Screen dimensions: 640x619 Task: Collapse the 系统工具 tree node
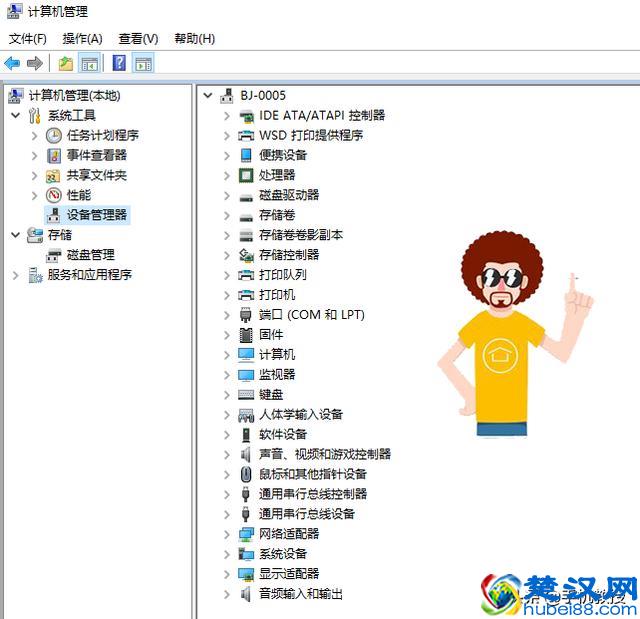click(16, 115)
